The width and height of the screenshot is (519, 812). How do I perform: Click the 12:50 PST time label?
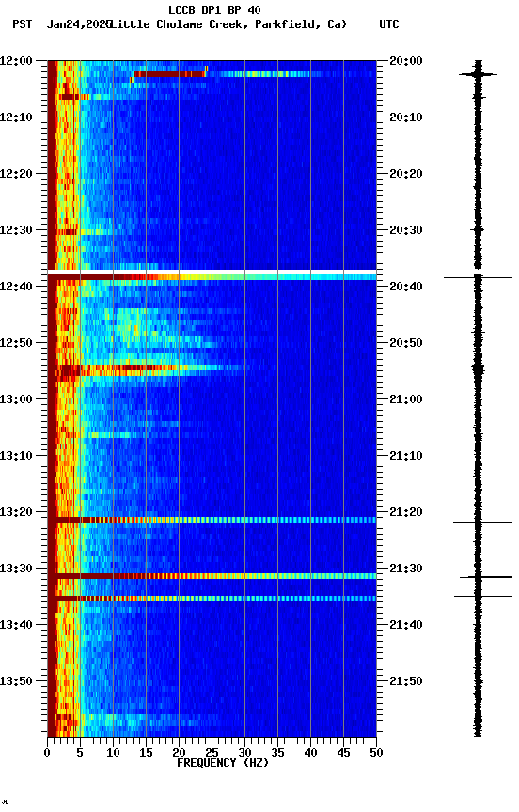click(x=16, y=343)
